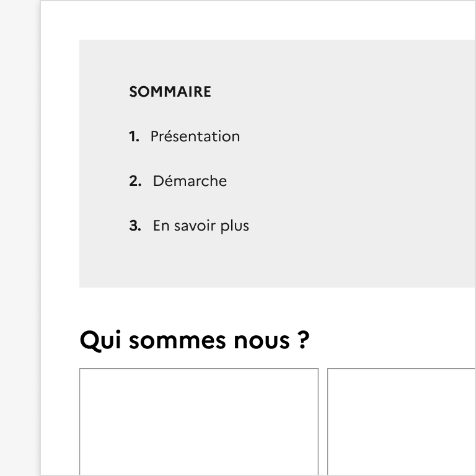
Task: Open the Présentation summary link
Action: click(x=195, y=136)
